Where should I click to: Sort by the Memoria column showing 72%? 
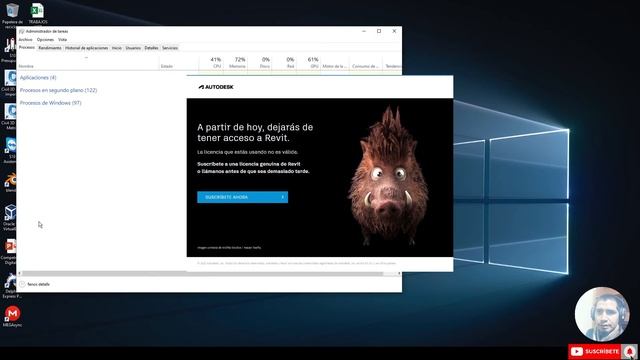coord(235,62)
